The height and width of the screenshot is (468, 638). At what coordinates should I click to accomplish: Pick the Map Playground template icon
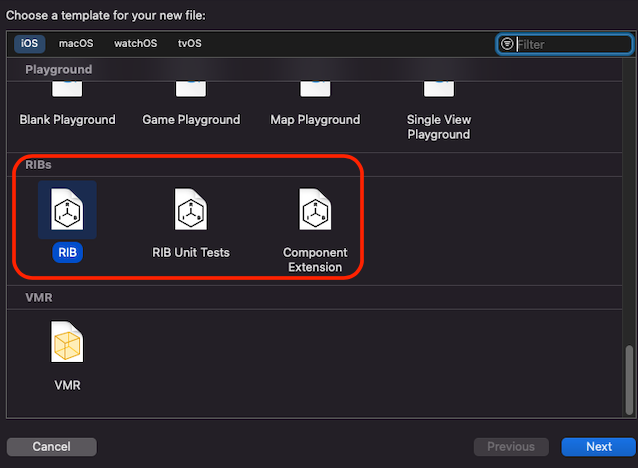coord(315,89)
